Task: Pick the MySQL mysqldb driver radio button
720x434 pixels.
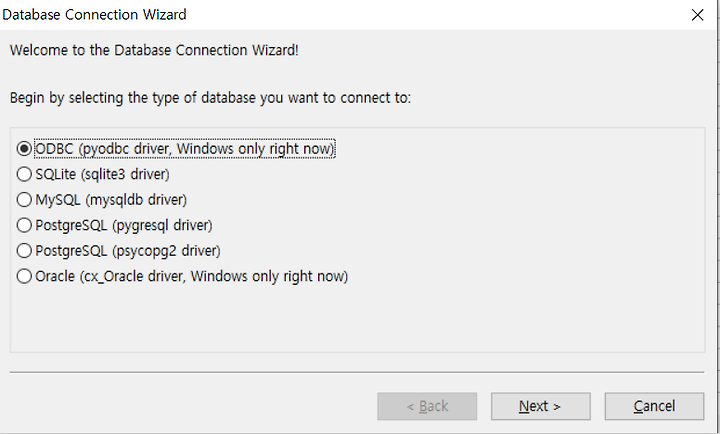Action: pyautogui.click(x=24, y=200)
